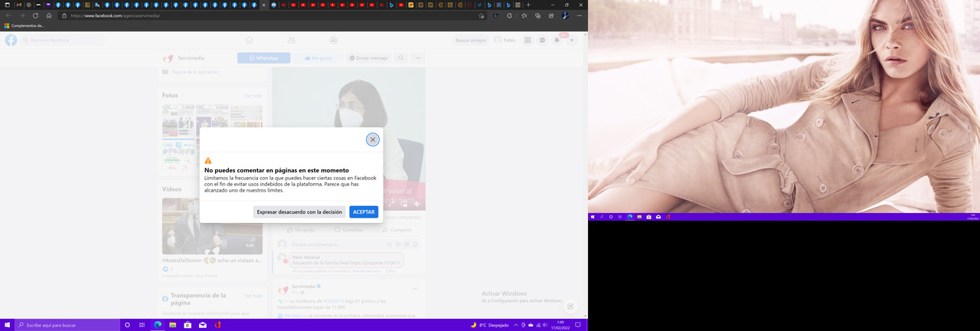This screenshot has width=980, height=331.
Task: Expand the account dropdown arrow
Action: click(x=571, y=40)
